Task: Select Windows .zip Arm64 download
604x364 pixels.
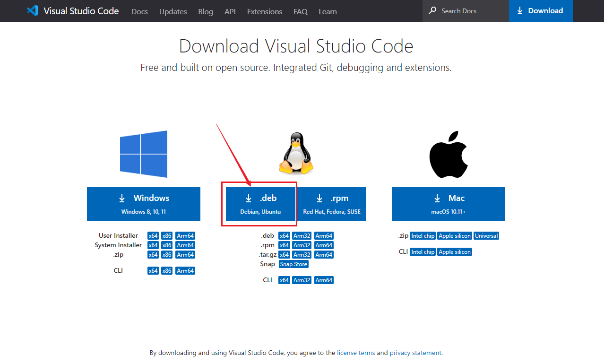Action: (185, 255)
